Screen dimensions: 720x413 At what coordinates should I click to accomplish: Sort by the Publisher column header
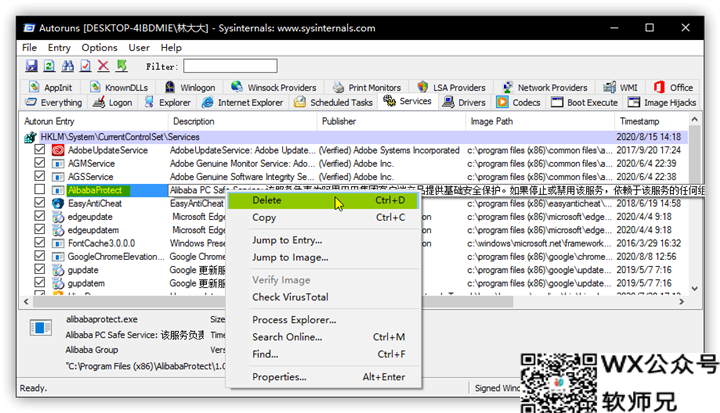click(391, 121)
